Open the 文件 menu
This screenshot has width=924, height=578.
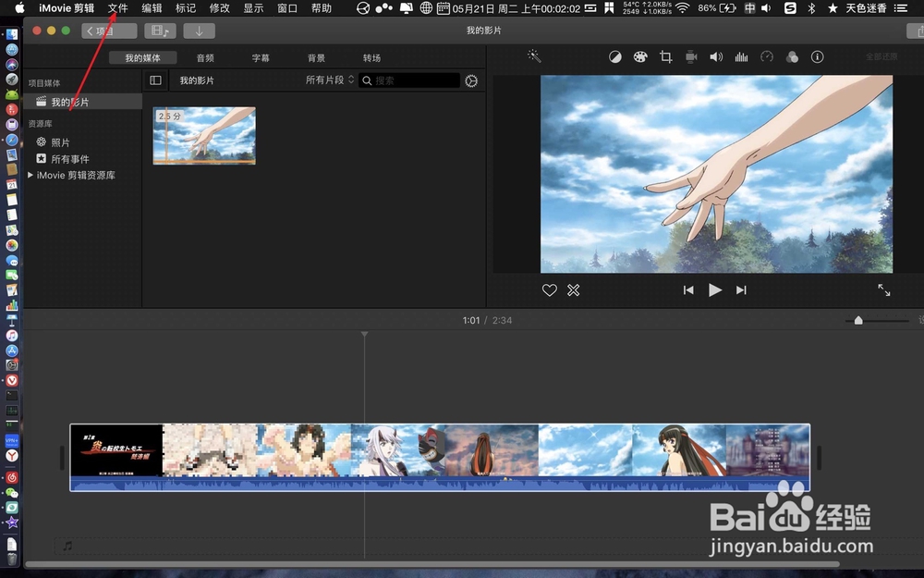click(x=118, y=8)
